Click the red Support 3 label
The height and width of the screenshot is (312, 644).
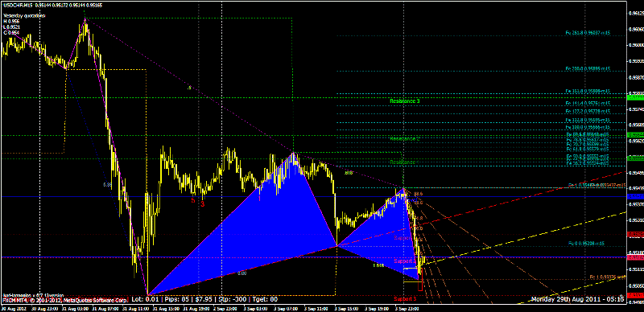point(405,298)
